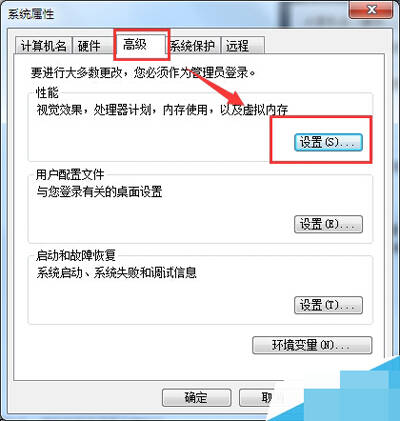The width and height of the screenshot is (400, 421).
Task: Click the 启动和故障恢复 group heading
Action: coord(76,256)
